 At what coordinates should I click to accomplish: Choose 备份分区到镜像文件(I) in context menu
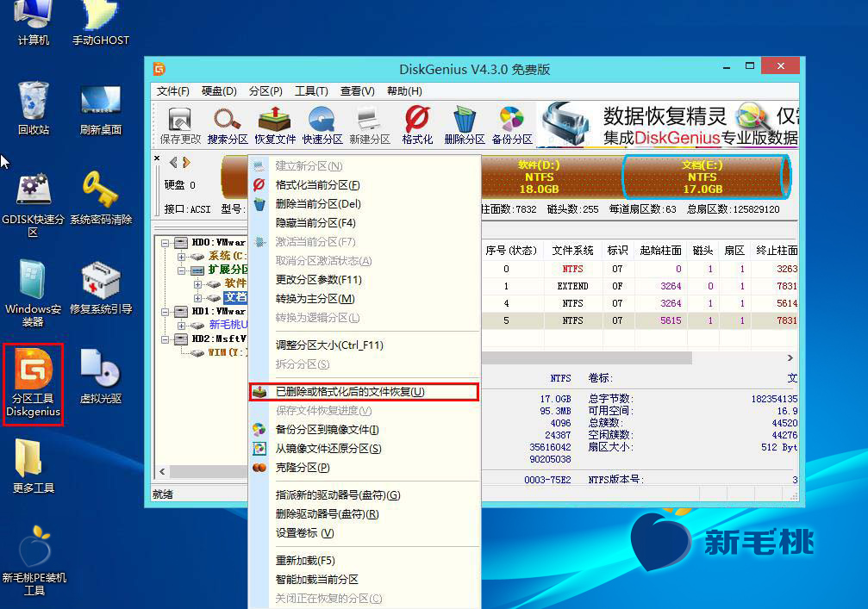click(x=364, y=430)
